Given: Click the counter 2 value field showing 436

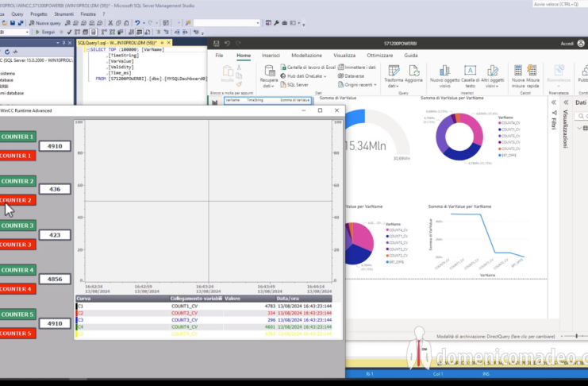Looking at the screenshot, I should (55, 189).
